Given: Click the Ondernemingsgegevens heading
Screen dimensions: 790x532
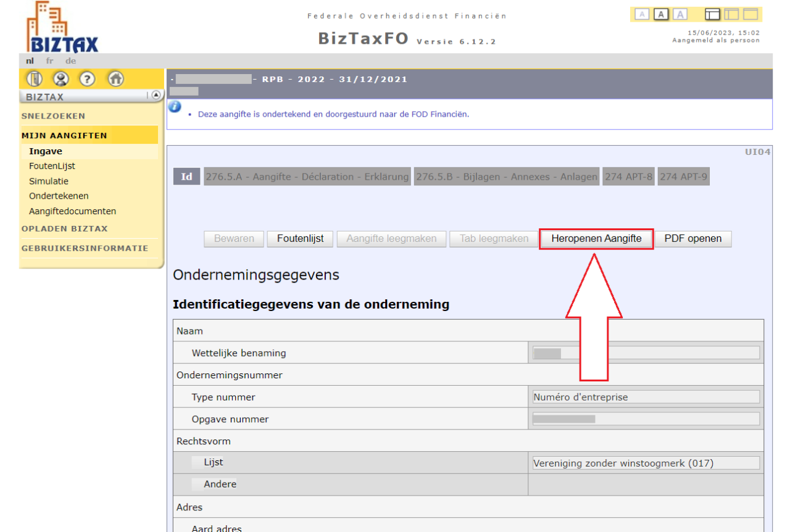Looking at the screenshot, I should pyautogui.click(x=256, y=275).
